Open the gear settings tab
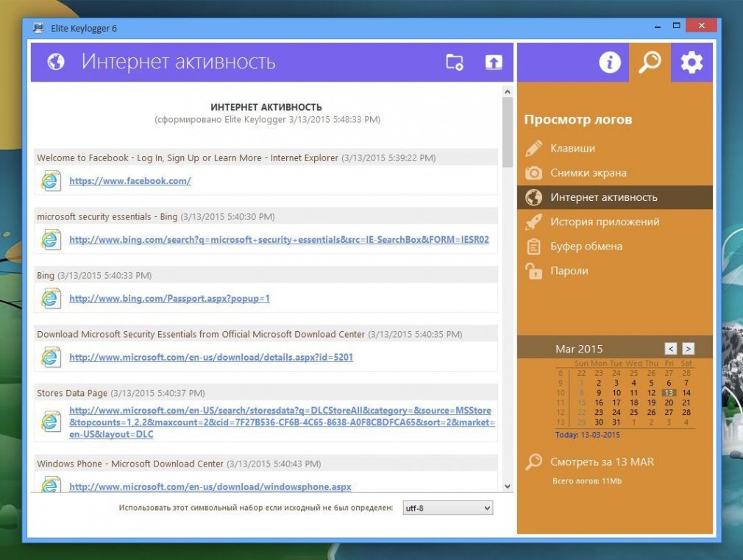This screenshot has height=560, width=743. pos(692,62)
